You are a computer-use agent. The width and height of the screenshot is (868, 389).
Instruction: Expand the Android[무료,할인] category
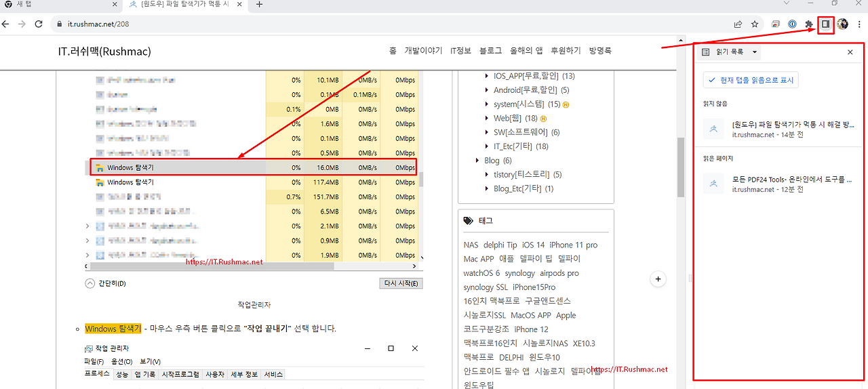[x=487, y=90]
